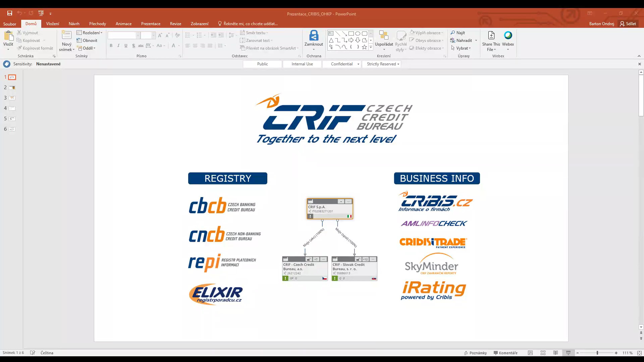Image resolution: width=644 pixels, height=362 pixels.
Task: Click the Sensitivity shield icon
Action: click(7, 64)
